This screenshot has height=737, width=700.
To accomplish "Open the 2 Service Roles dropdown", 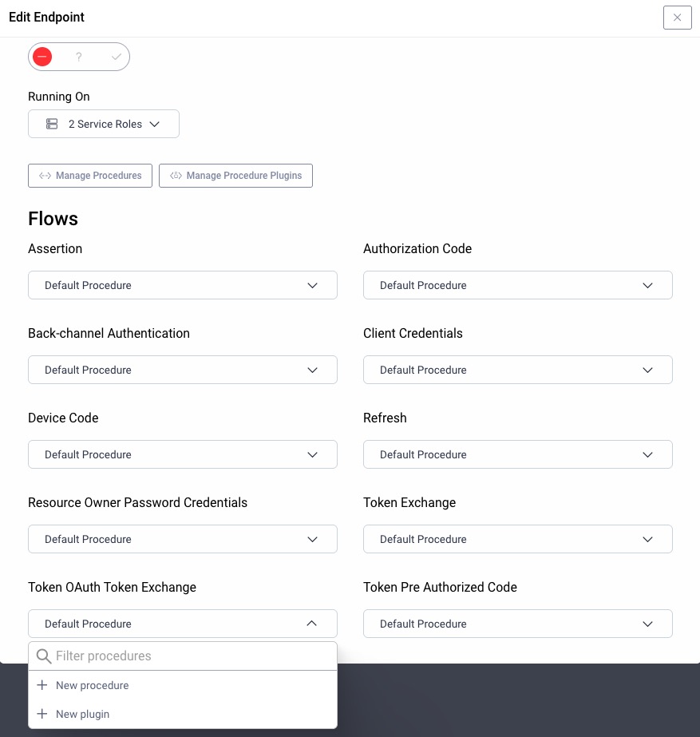I will [104, 124].
